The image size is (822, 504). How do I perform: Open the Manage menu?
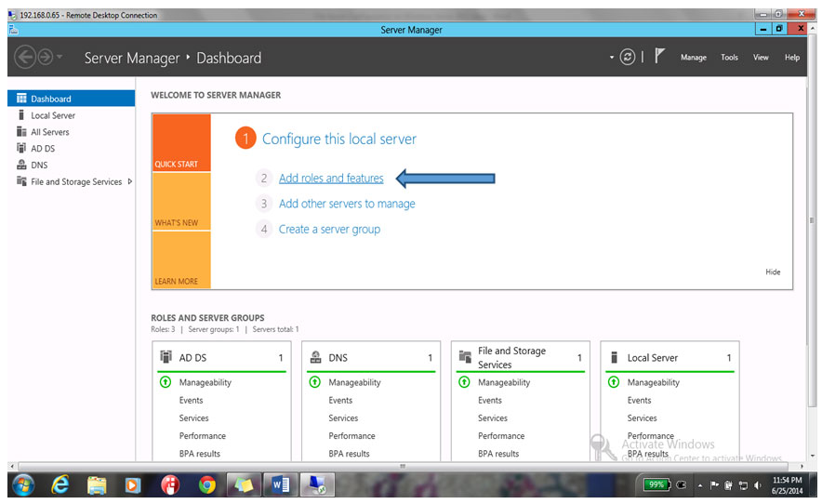pyautogui.click(x=694, y=57)
